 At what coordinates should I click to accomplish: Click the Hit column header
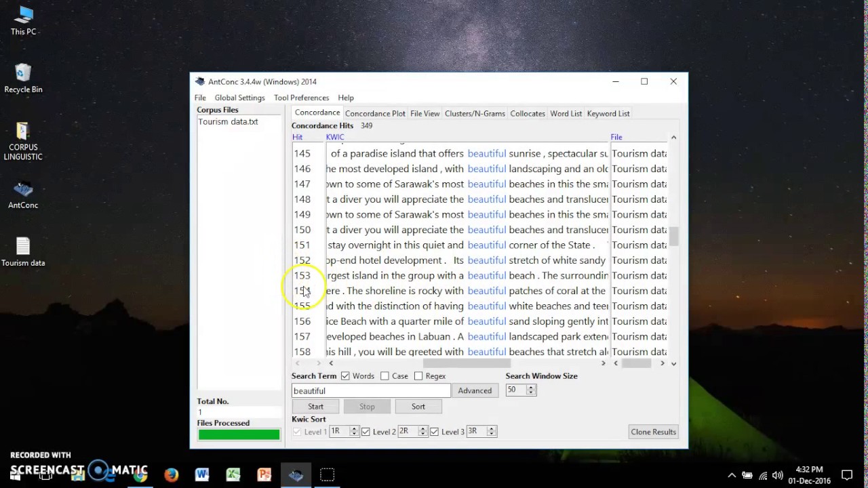pyautogui.click(x=298, y=137)
